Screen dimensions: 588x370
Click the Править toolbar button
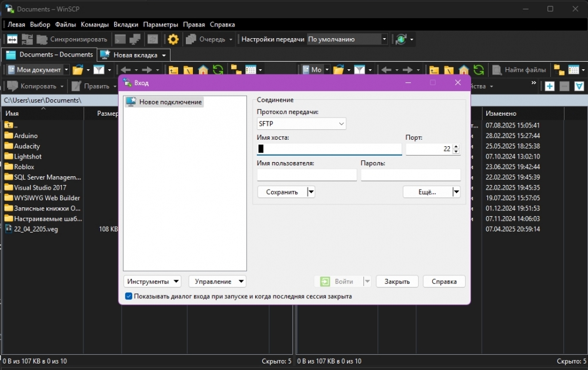click(x=91, y=86)
